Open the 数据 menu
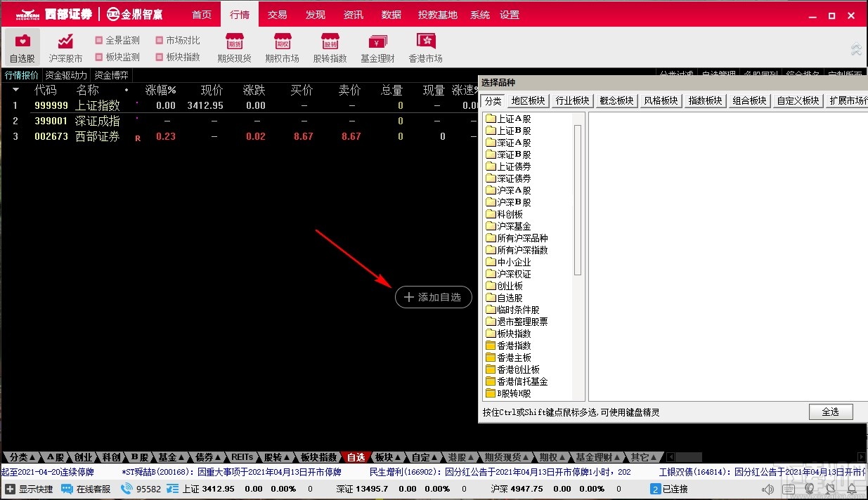This screenshot has height=500, width=868. (391, 13)
